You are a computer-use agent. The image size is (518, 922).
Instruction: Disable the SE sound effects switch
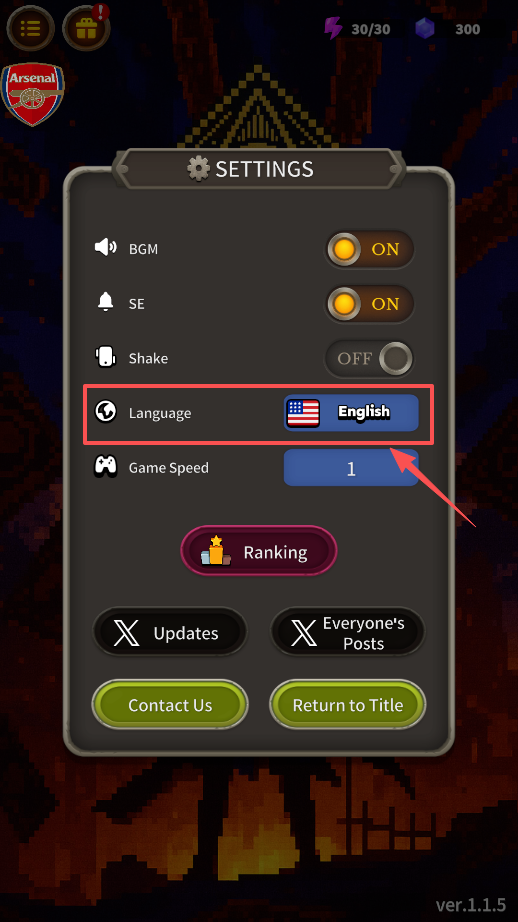pos(369,304)
